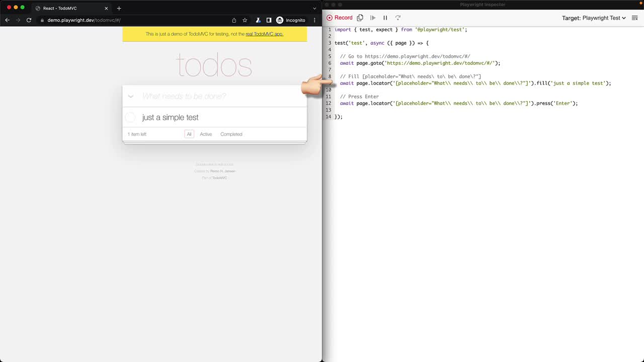Image resolution: width=644 pixels, height=362 pixels.
Task: Bookmark this page using the star icon
Action: (x=245, y=20)
